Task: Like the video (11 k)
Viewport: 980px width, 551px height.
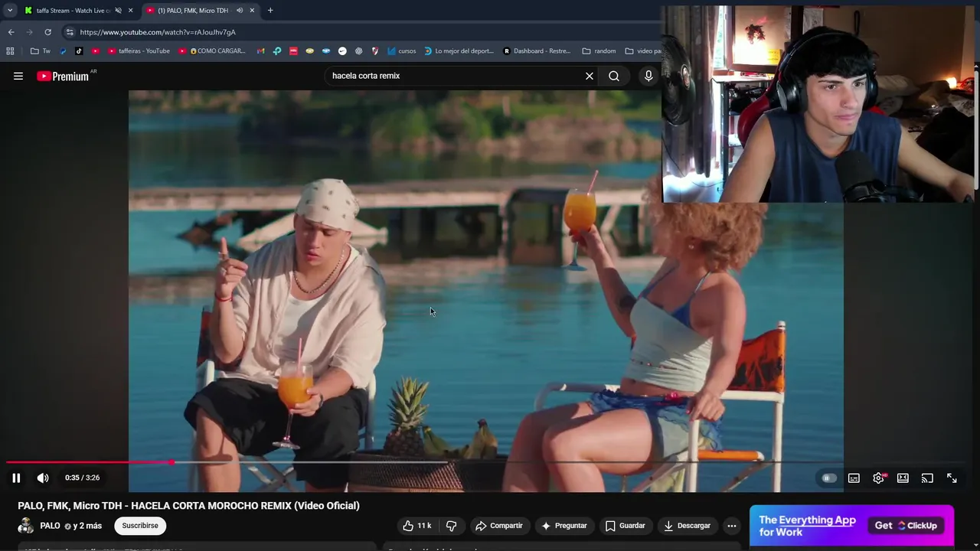Action: (416, 526)
